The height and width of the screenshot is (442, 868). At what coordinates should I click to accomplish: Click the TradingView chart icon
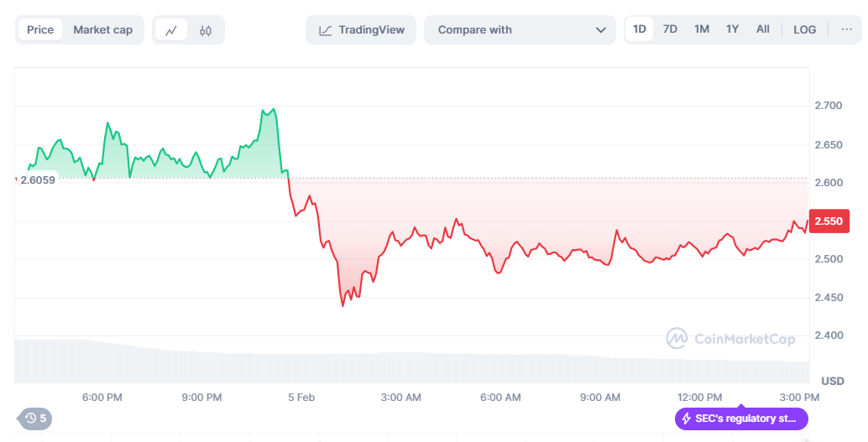pos(326,30)
